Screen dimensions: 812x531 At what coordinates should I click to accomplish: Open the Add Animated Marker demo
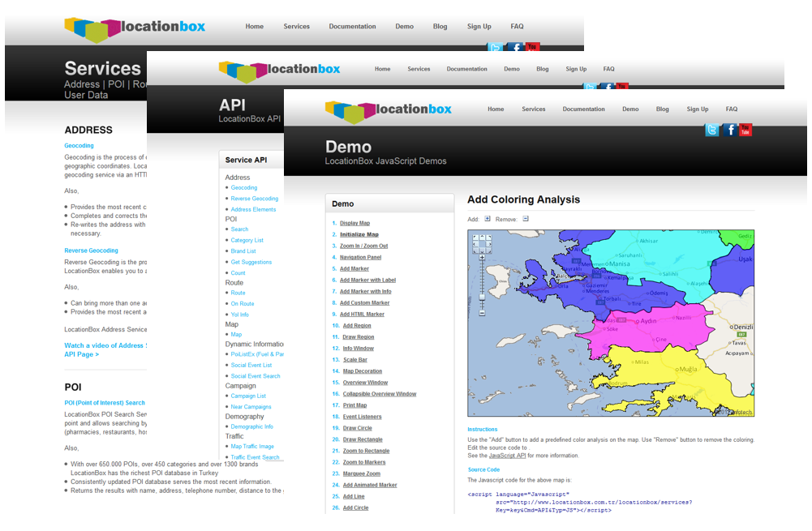tap(370, 485)
